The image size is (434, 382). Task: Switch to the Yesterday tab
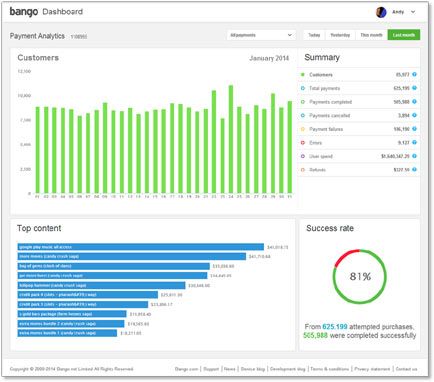point(340,35)
